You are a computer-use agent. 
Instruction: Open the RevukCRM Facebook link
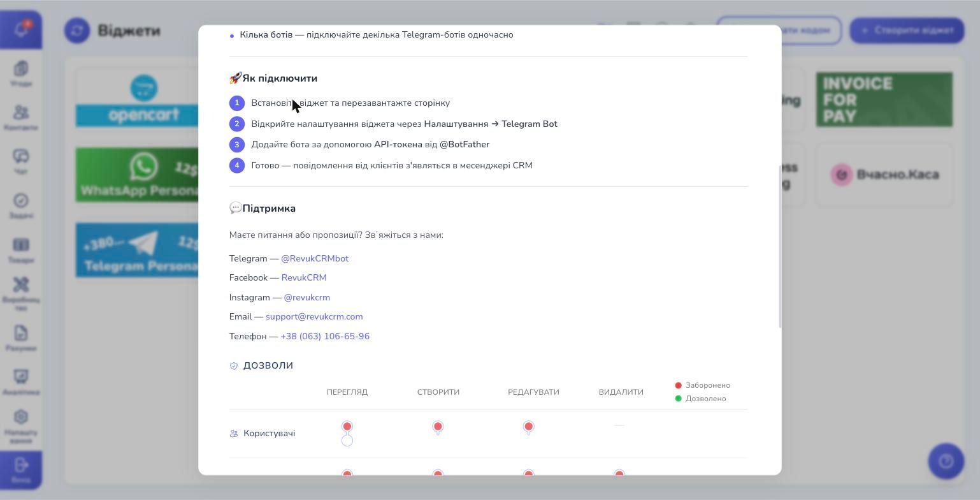click(304, 277)
